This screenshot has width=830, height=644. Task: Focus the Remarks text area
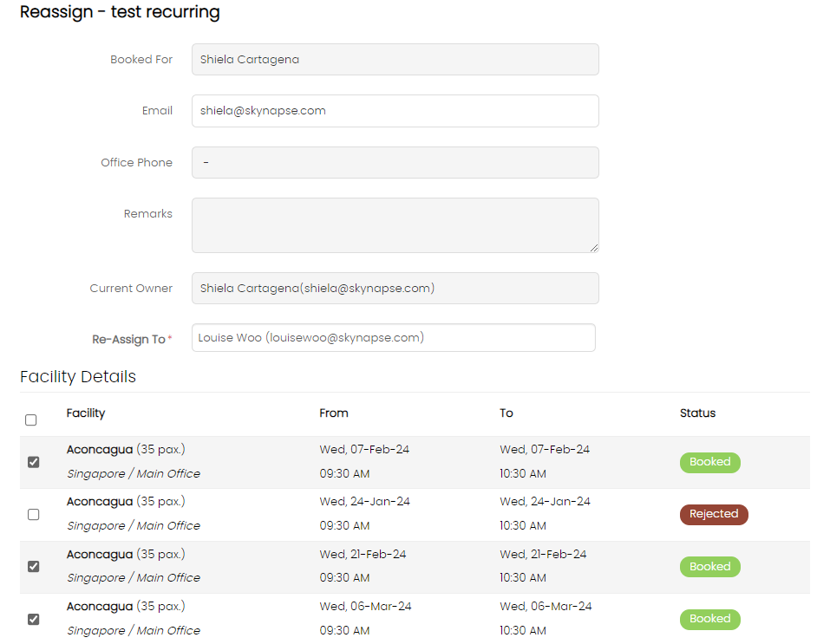click(395, 225)
